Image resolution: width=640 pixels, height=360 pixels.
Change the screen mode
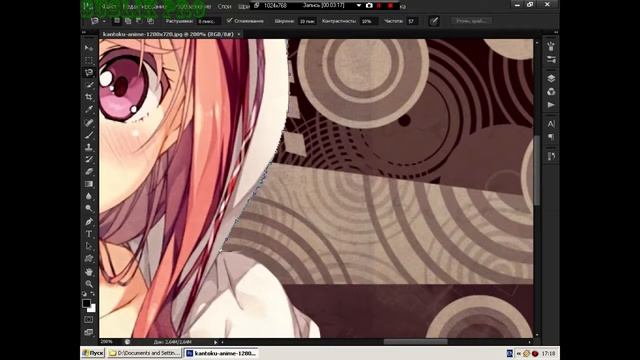coord(89,332)
